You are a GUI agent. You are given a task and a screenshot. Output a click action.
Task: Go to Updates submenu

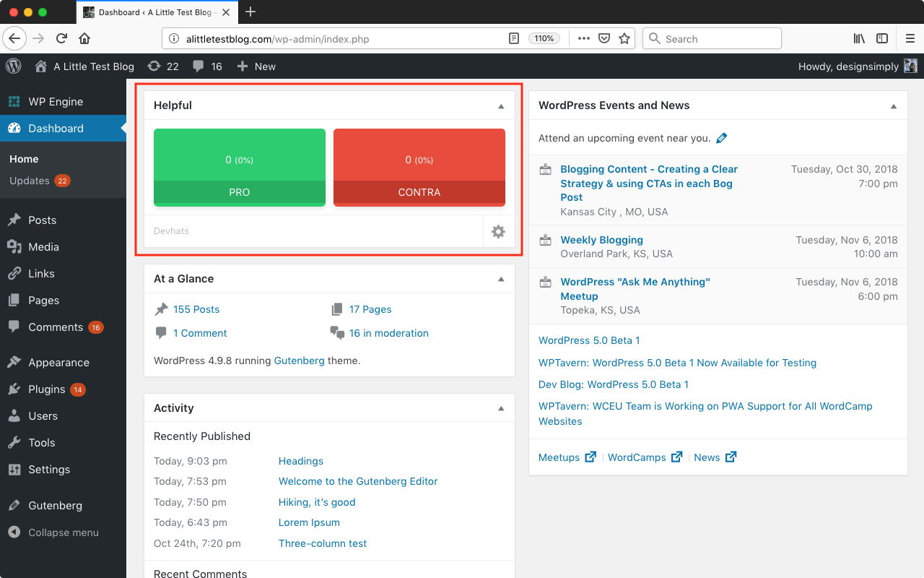click(x=40, y=181)
